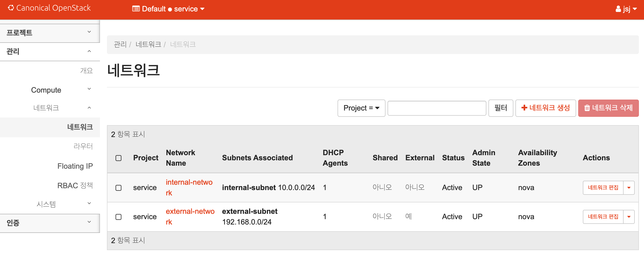Click the 필터 button
This screenshot has width=644, height=275.
coord(501,108)
